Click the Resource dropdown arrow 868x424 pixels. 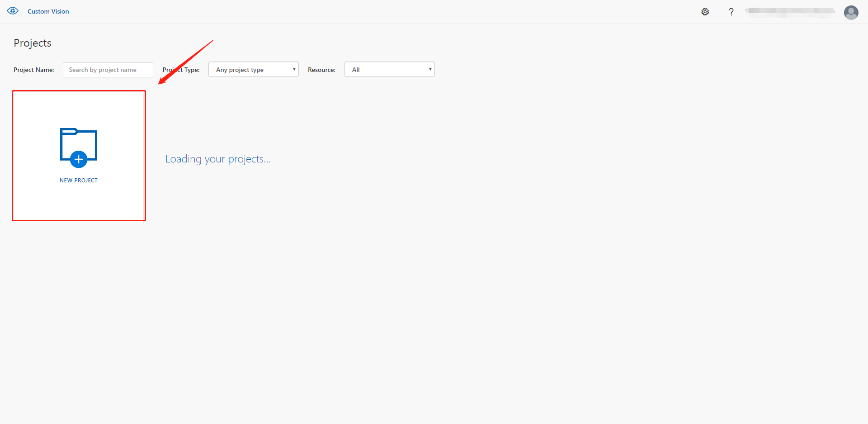pos(430,69)
